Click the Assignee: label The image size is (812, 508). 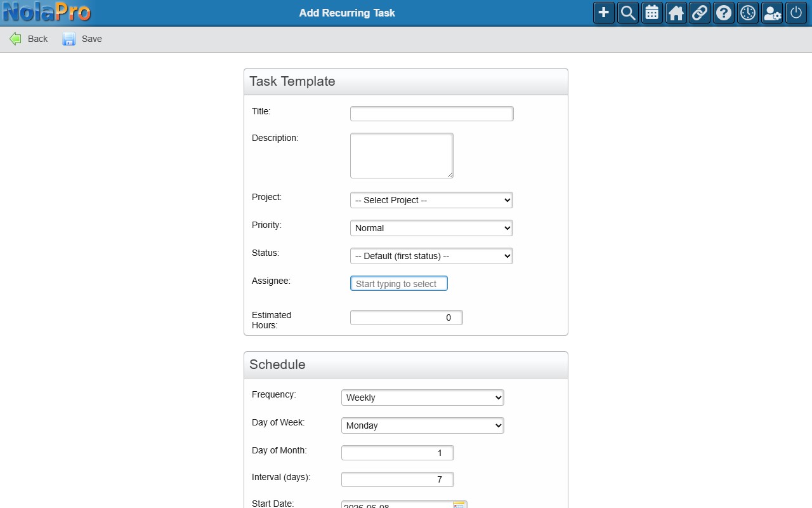click(x=271, y=281)
